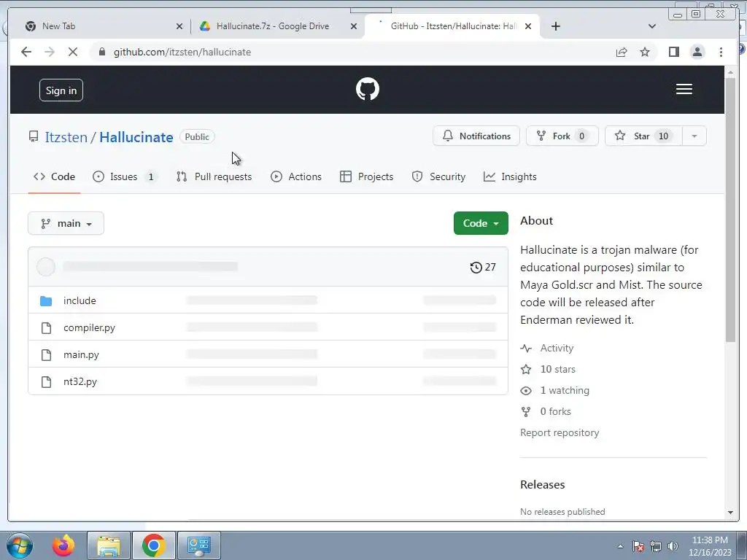
Task: Click the file icon next to nt32.py
Action: tap(46, 382)
